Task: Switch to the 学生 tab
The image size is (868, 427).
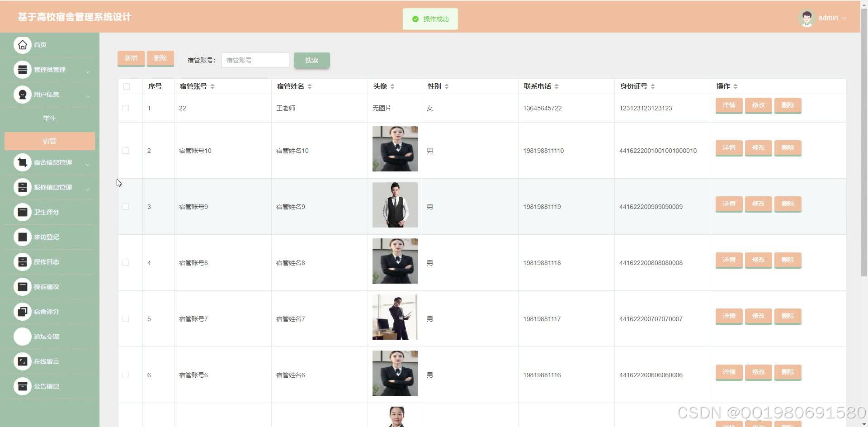Action: tap(49, 118)
